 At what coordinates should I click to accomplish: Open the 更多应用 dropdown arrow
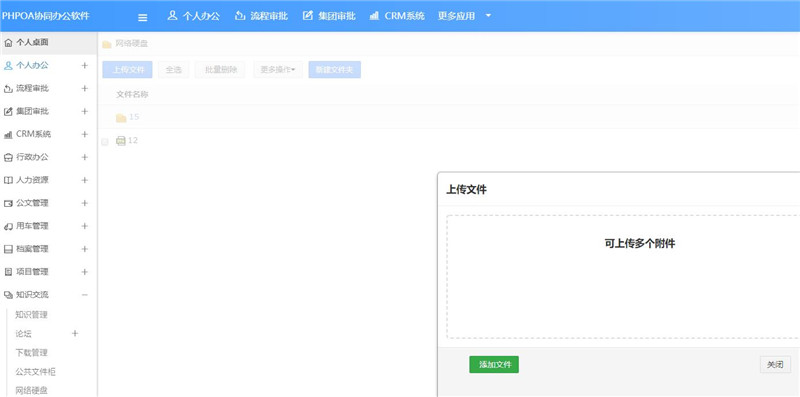click(x=488, y=16)
